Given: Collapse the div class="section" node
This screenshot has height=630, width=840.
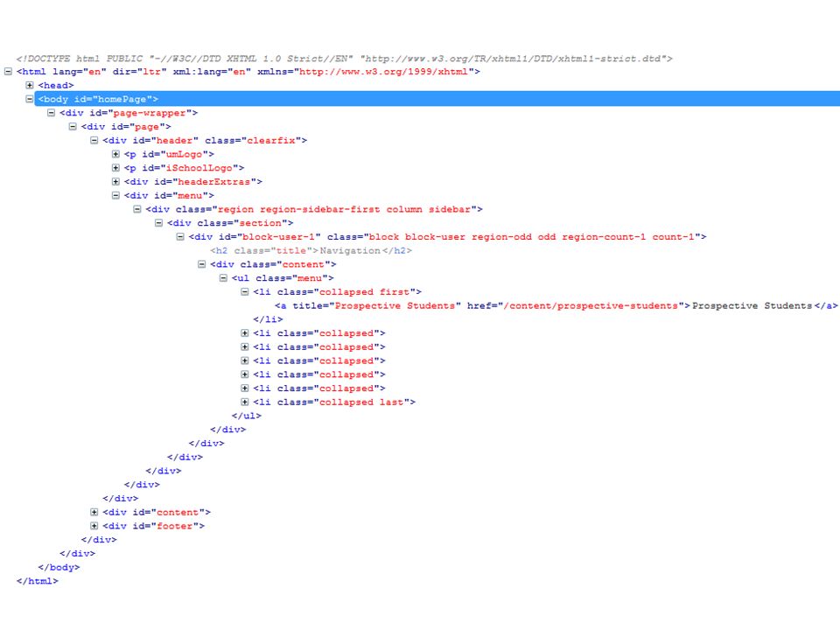Looking at the screenshot, I should (x=158, y=223).
